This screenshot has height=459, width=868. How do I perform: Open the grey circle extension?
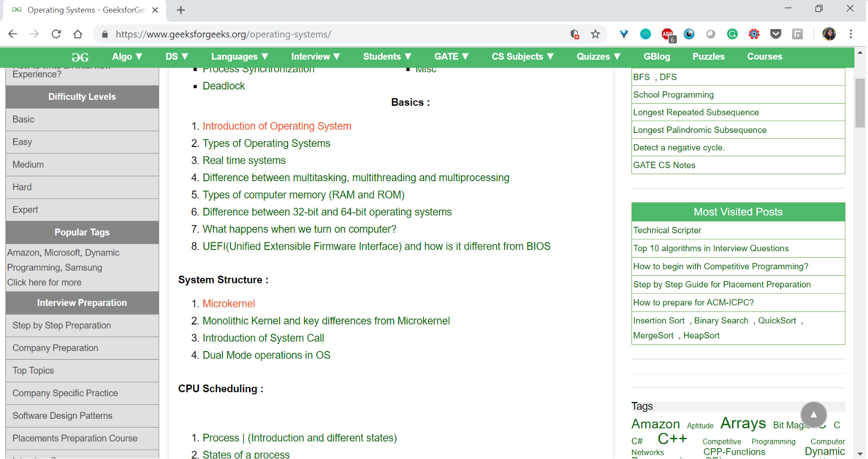pos(711,34)
